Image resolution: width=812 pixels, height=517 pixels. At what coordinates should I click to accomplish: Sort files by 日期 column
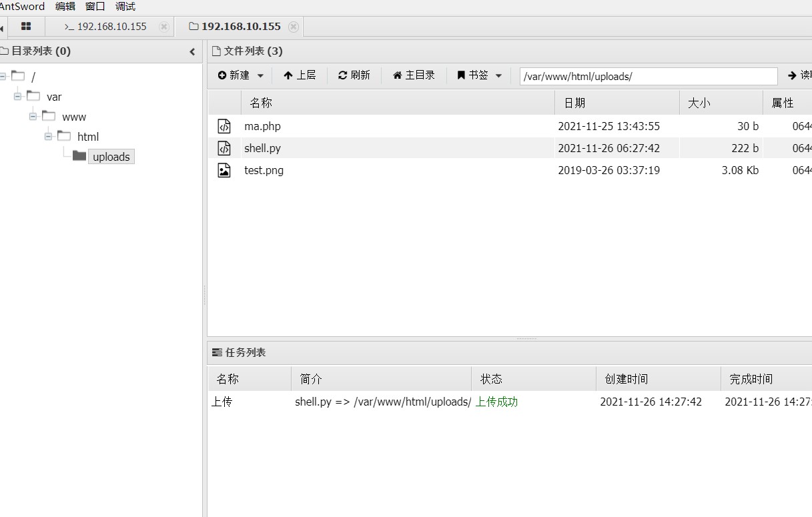pos(617,103)
